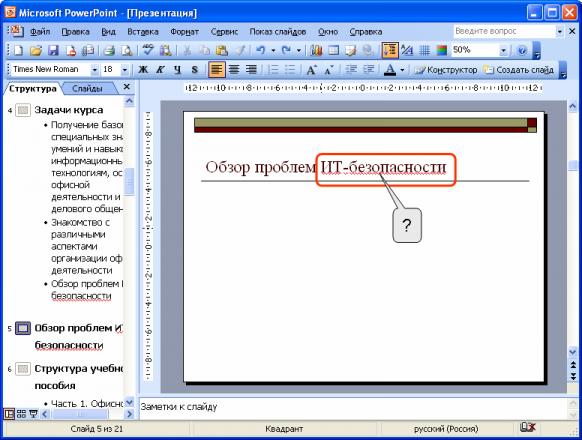
Task: Apply font color with underlined A
Action: [x=389, y=69]
